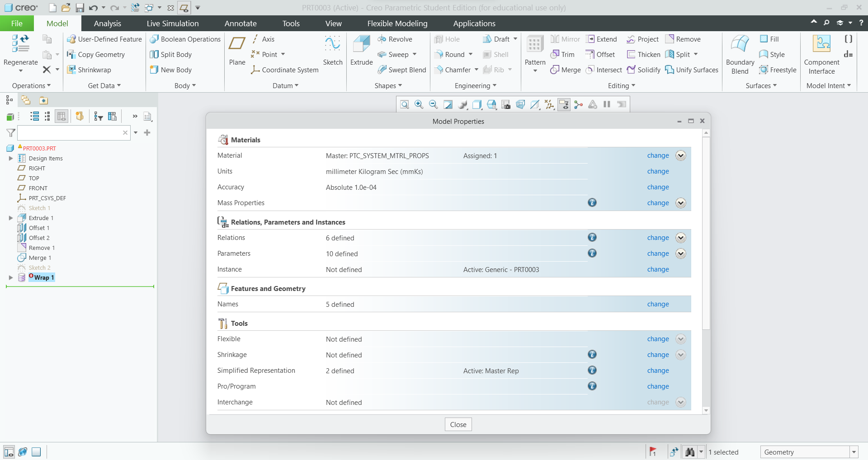868x460 pixels.
Task: Open the Round tool dropdown arrow
Action: pos(472,54)
